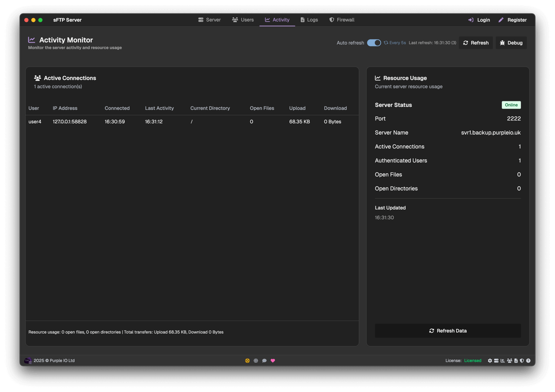Viewport: 555px width, 392px height.
Task: Go to the Firewall tab
Action: 342,20
